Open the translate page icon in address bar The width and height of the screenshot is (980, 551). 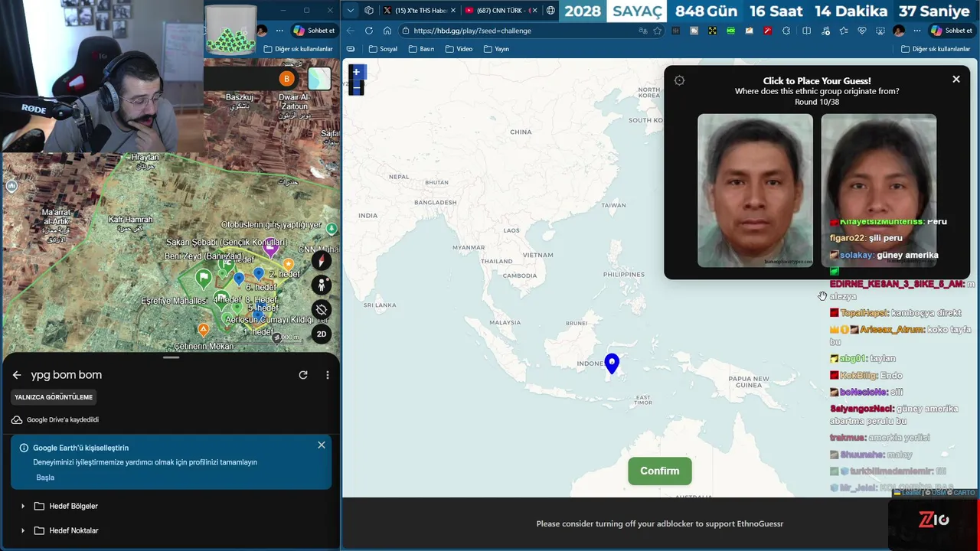click(643, 31)
